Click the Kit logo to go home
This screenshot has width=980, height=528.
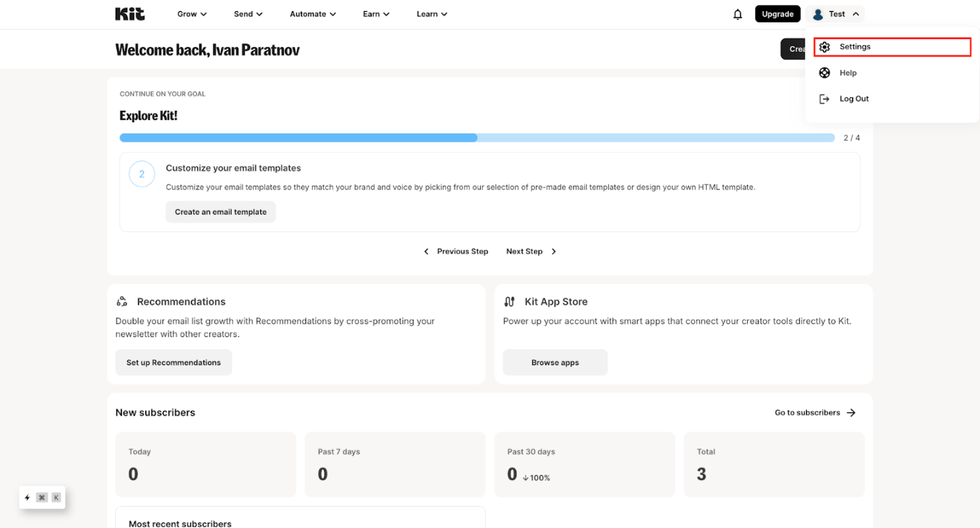tap(129, 13)
